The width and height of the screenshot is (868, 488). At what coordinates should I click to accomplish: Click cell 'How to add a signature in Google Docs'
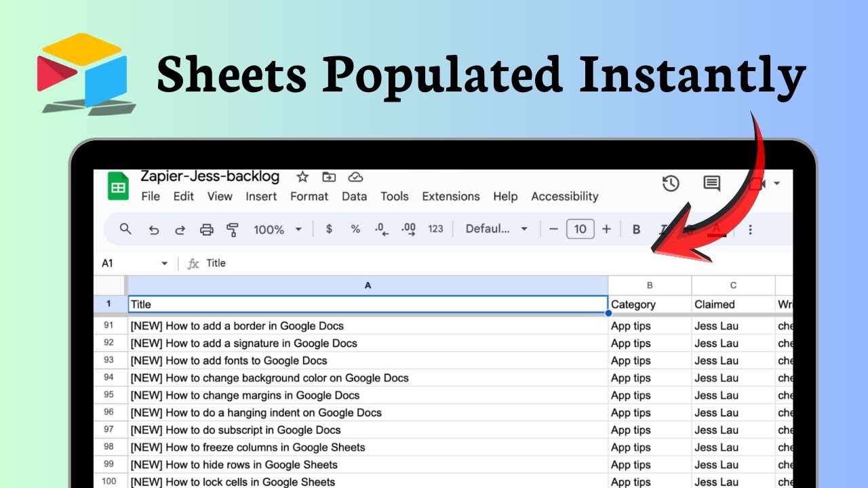[x=368, y=344]
